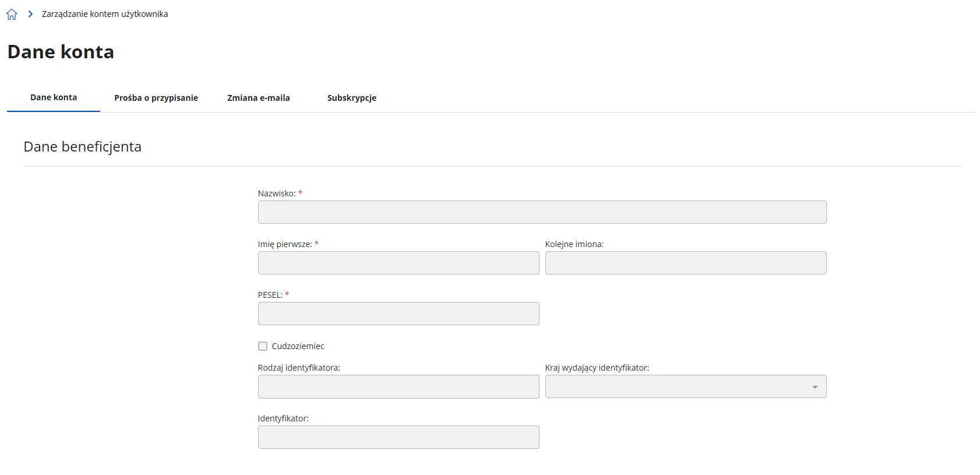The height and width of the screenshot is (475, 980).
Task: Click the large Dane konta page title
Action: pos(61,52)
